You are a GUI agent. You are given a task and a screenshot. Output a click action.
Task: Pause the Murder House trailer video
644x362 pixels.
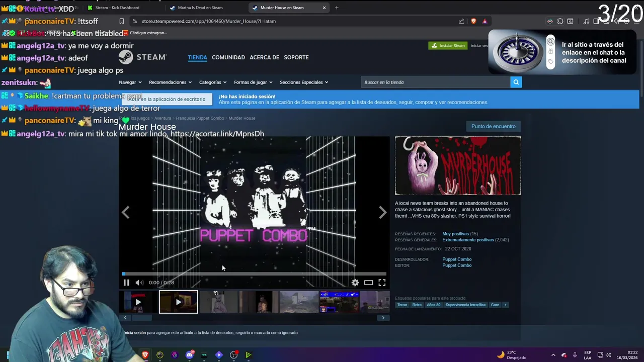point(126,283)
